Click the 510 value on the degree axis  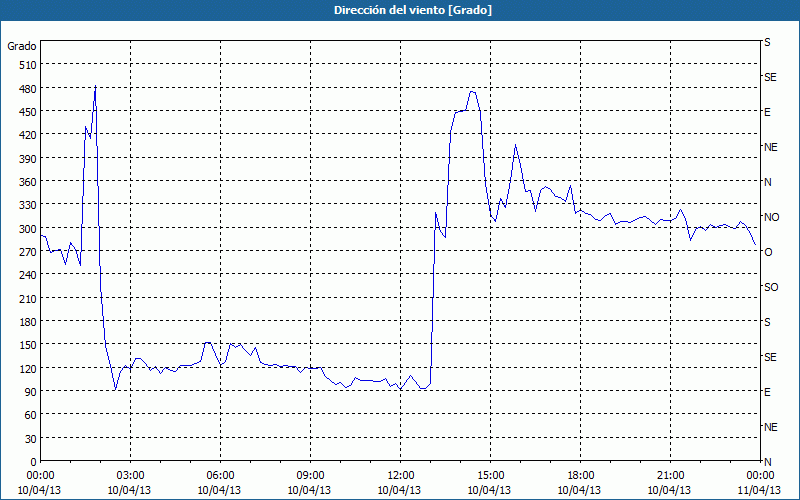[29, 65]
